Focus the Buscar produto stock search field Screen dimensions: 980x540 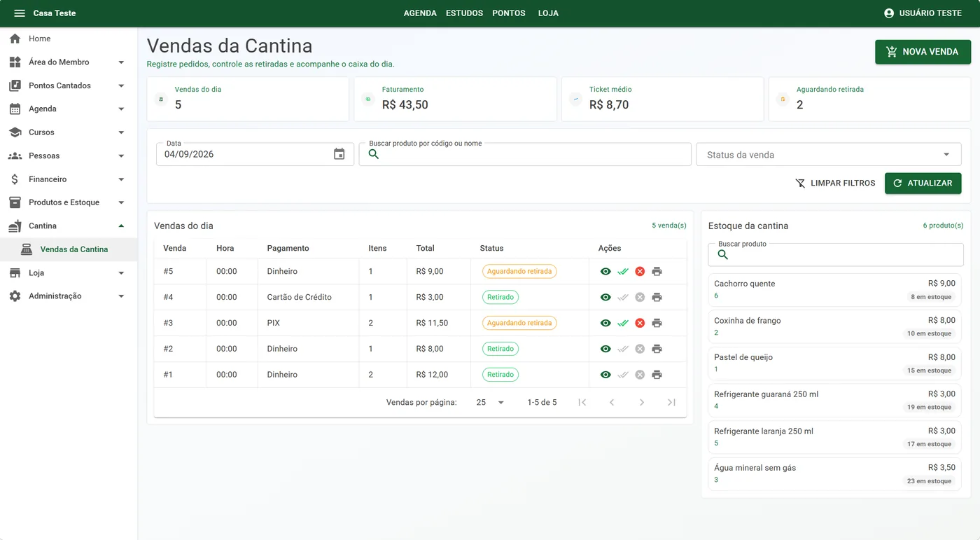pos(836,255)
